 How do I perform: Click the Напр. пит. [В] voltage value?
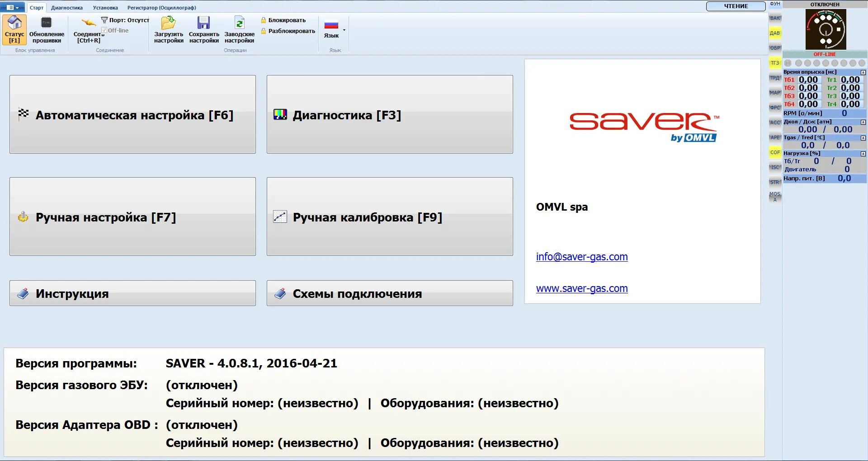(844, 179)
